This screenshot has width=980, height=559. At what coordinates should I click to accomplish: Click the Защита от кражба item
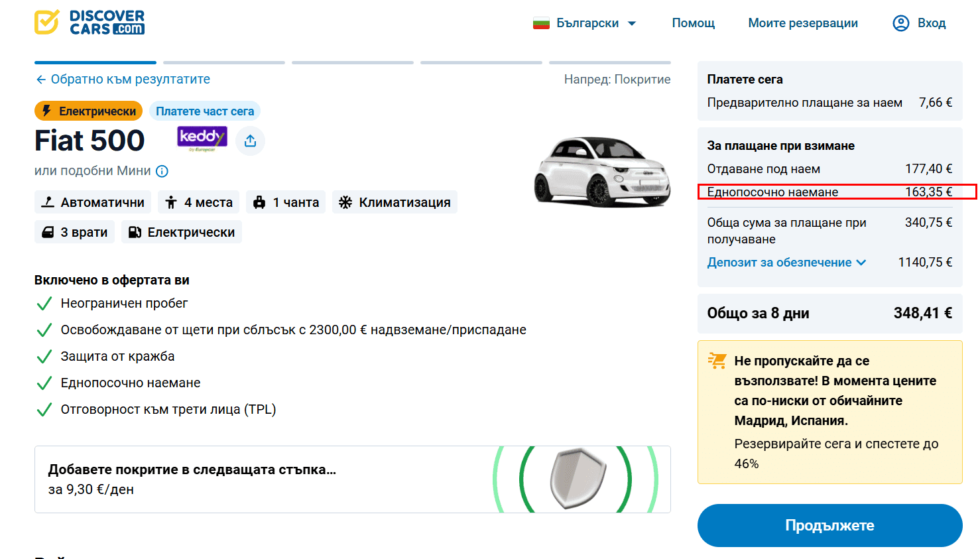[x=118, y=356]
